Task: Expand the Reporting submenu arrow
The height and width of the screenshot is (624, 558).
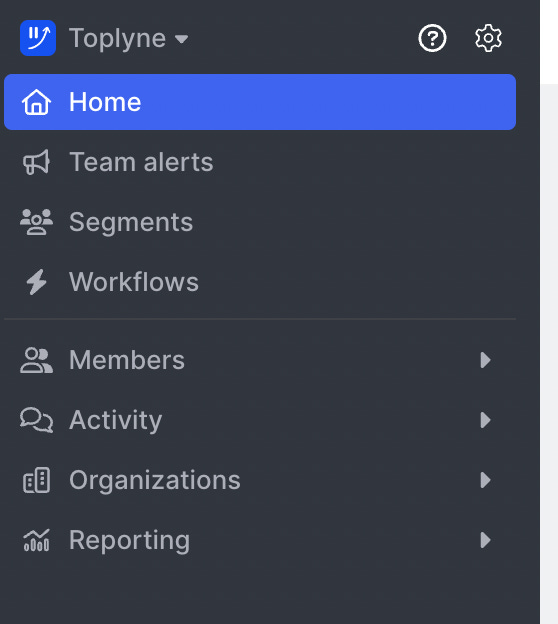Action: pyautogui.click(x=485, y=540)
